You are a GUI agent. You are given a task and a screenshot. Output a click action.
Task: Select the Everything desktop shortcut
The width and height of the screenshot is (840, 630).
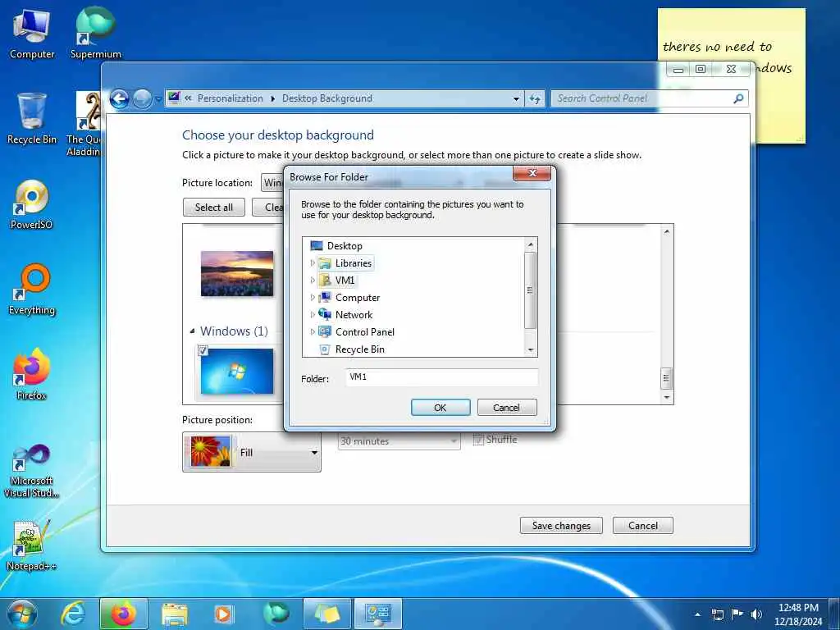click(32, 290)
